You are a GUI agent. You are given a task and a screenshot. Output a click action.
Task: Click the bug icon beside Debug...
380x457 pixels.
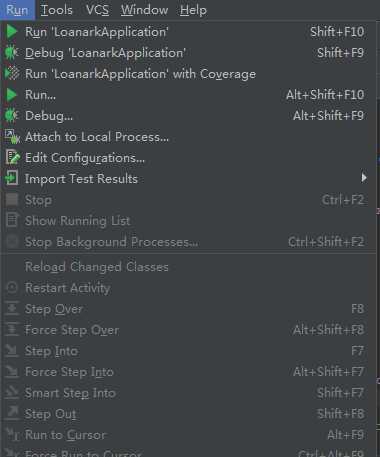(12, 116)
